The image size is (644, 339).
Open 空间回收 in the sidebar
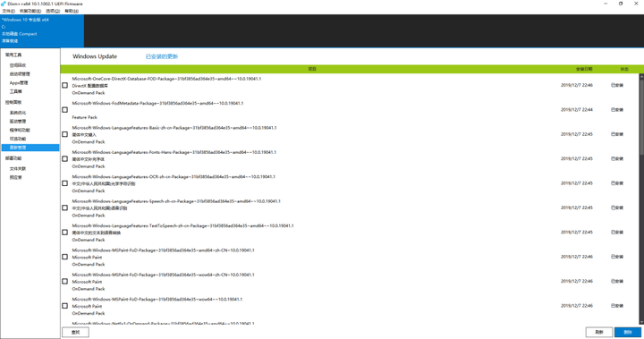tap(18, 65)
